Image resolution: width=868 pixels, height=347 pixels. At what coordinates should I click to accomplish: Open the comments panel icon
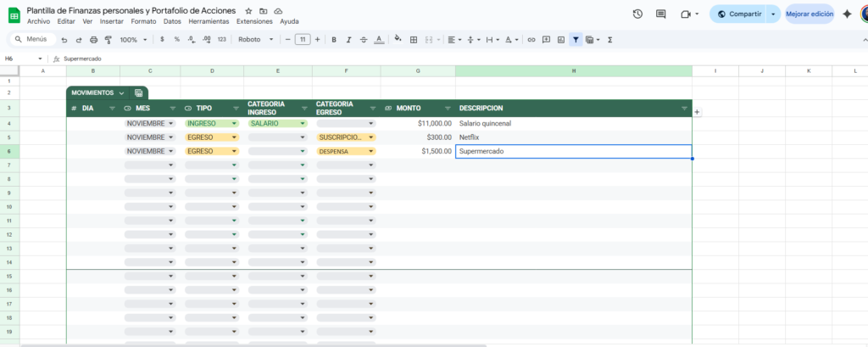[x=661, y=14]
